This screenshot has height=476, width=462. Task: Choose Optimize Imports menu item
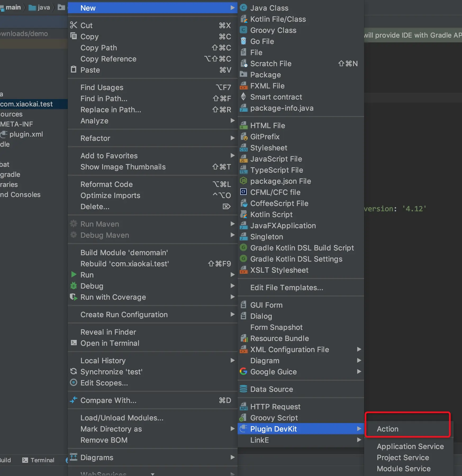pyautogui.click(x=153, y=195)
